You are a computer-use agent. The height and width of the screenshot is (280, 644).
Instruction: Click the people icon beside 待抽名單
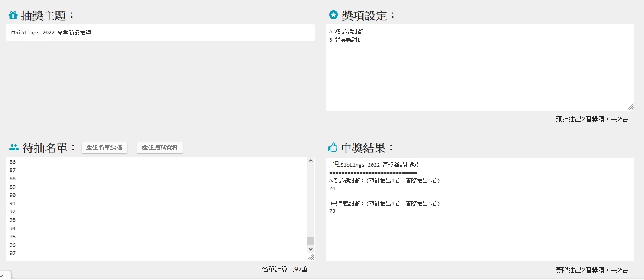click(14, 147)
